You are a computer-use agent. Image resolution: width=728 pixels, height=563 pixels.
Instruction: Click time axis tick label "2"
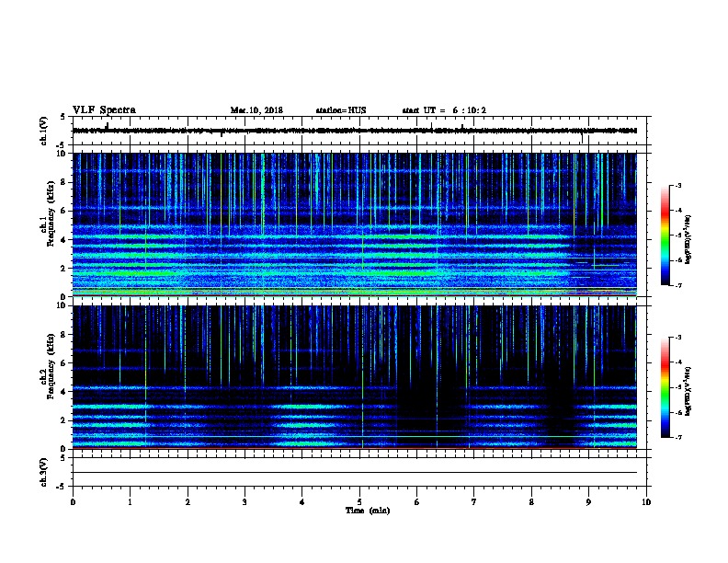click(188, 502)
